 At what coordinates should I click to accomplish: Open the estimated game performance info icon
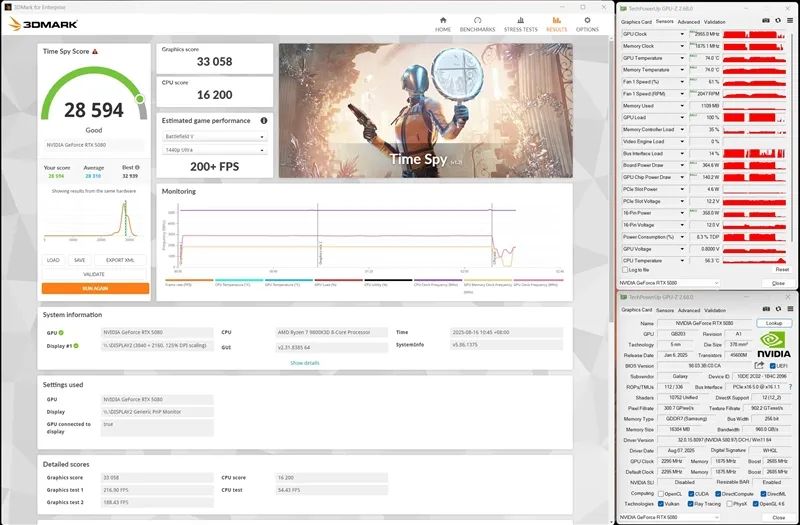point(264,121)
